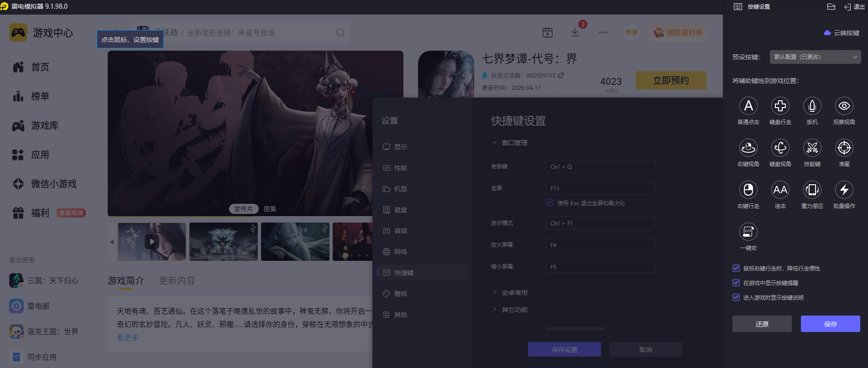Go to 微信小游戏 in the sidebar
868x368 pixels.
45,184
